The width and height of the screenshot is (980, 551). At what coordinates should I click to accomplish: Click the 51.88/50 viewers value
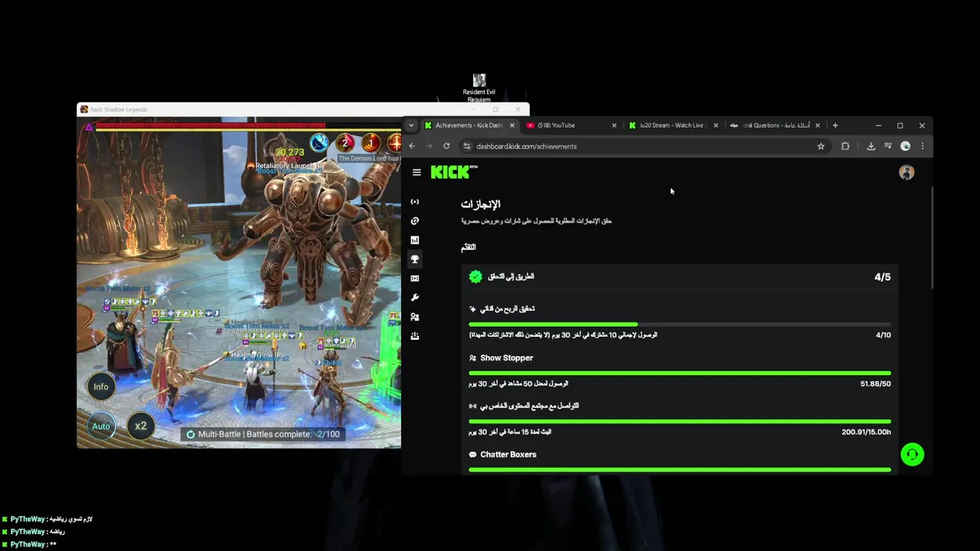(x=875, y=384)
